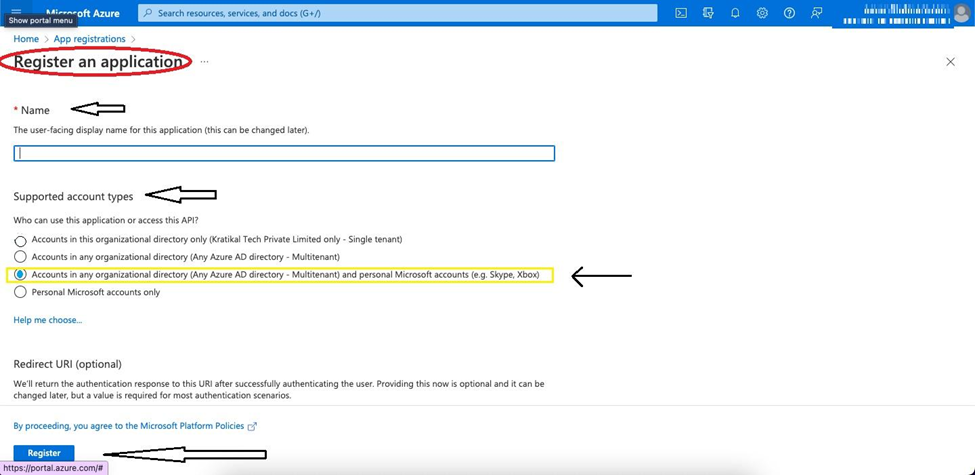Open the notifications bell
Screen dimensions: 975x475
[x=735, y=13]
